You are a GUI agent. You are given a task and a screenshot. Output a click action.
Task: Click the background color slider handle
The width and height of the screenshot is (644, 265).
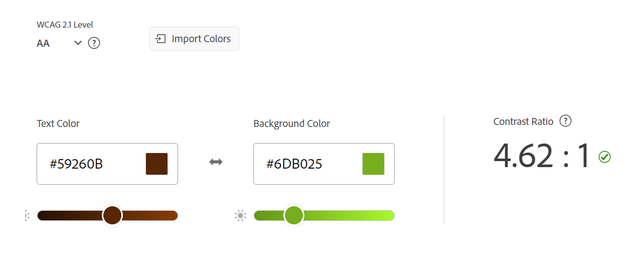[x=294, y=215]
